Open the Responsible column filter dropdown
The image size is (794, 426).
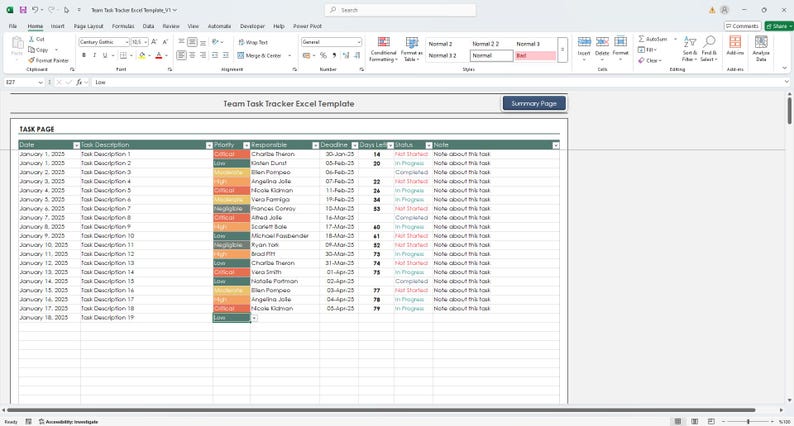315,145
